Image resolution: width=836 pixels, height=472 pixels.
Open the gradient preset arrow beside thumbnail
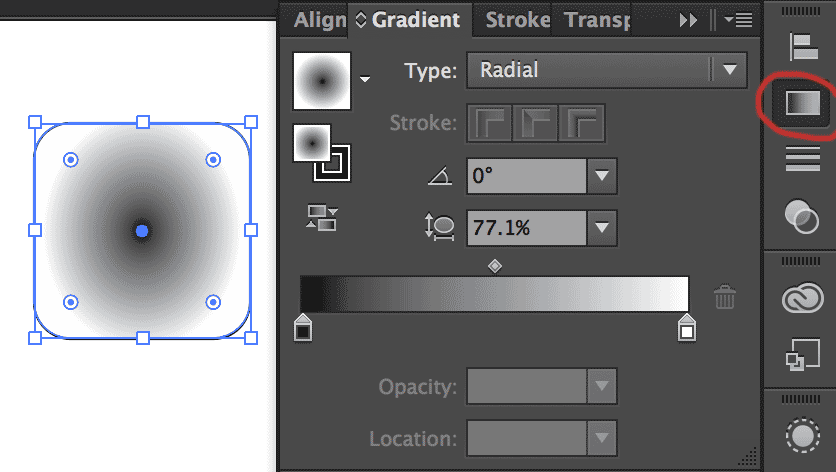point(366,79)
